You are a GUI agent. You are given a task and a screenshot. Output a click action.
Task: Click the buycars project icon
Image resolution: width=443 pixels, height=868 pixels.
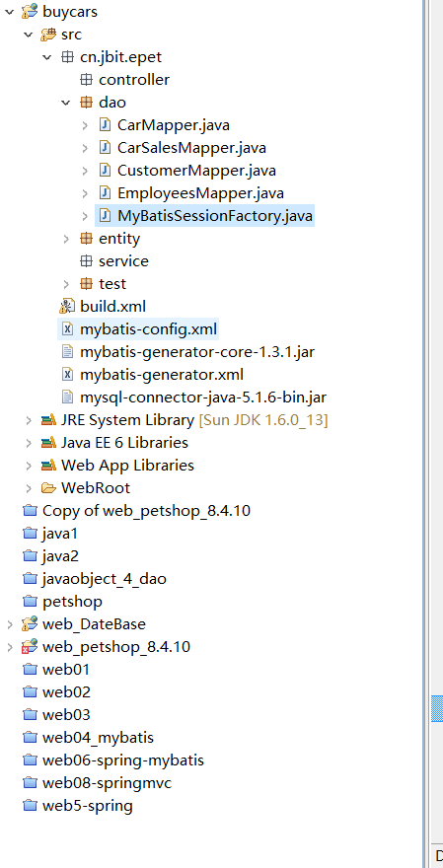coord(30,12)
